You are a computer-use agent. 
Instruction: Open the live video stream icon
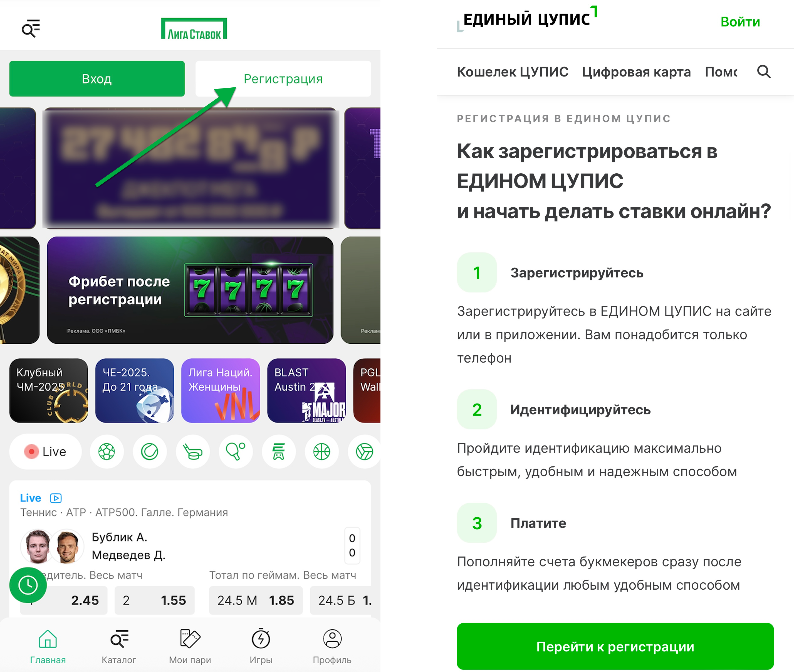click(56, 498)
